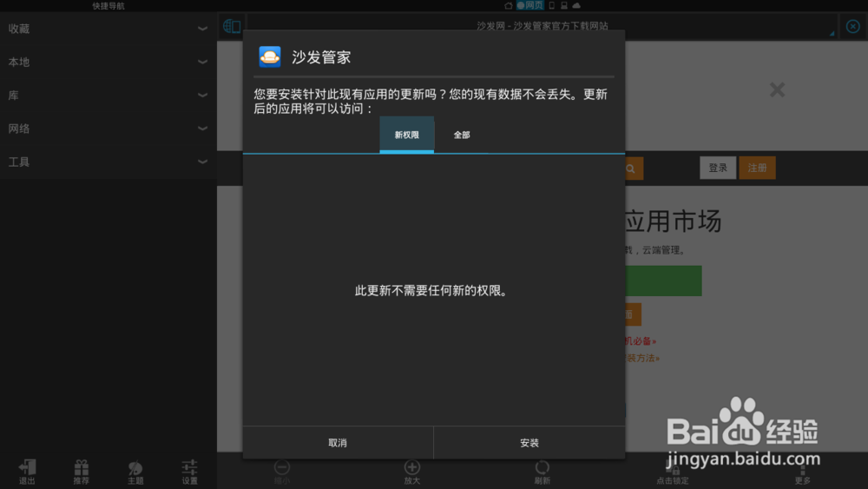Expand the 库 sidebar section
868x489 pixels.
[x=108, y=95]
